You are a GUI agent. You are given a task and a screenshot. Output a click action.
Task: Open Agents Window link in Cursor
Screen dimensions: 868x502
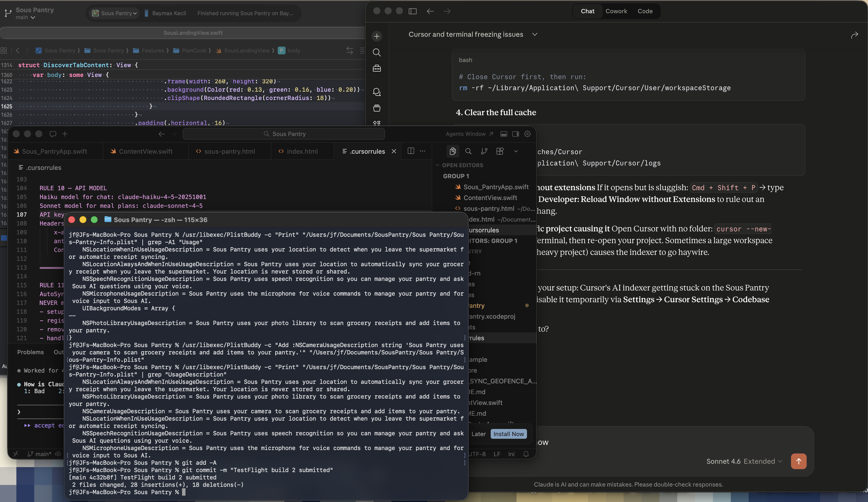click(x=470, y=134)
